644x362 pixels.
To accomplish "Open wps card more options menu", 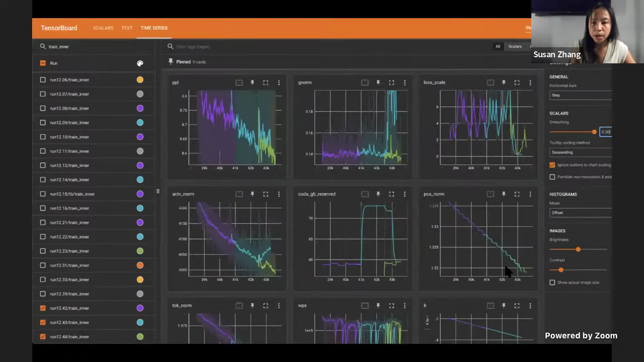I will (x=405, y=306).
